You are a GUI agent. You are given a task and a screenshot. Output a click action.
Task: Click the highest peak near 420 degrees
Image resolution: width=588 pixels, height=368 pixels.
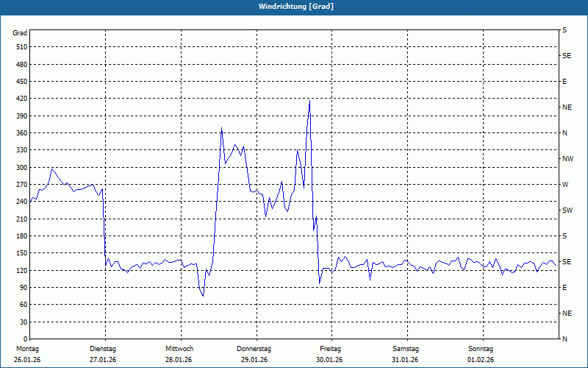pyautogui.click(x=309, y=101)
